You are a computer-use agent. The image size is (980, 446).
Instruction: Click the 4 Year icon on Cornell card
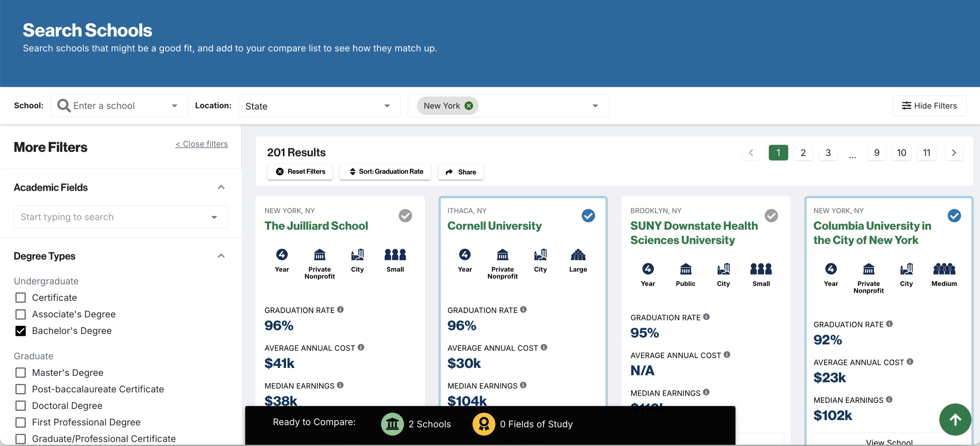[x=465, y=255]
